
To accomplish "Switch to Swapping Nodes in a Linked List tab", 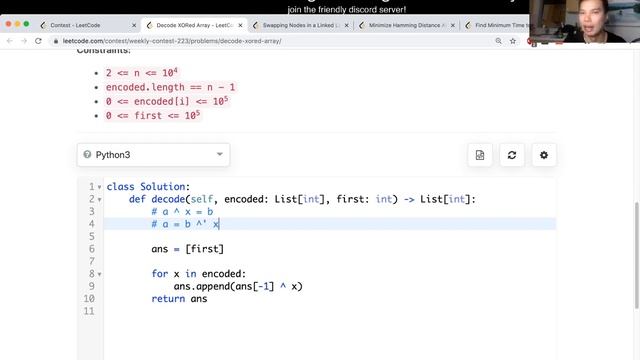I will (x=300, y=25).
